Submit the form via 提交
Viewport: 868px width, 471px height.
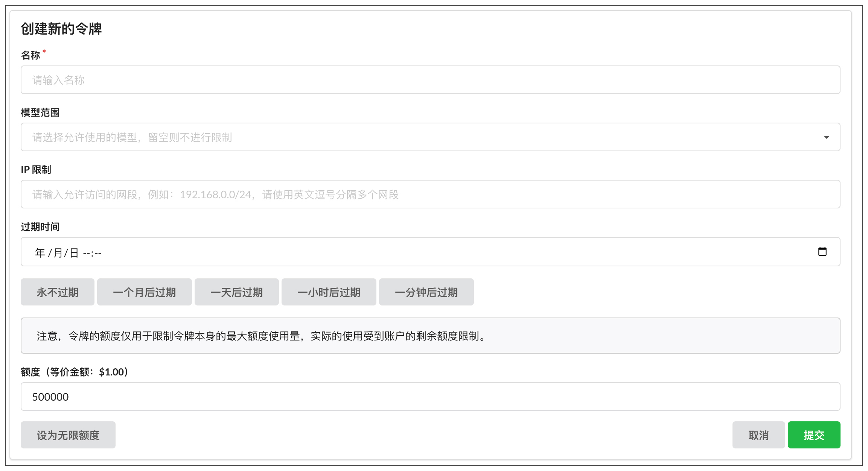coord(814,435)
